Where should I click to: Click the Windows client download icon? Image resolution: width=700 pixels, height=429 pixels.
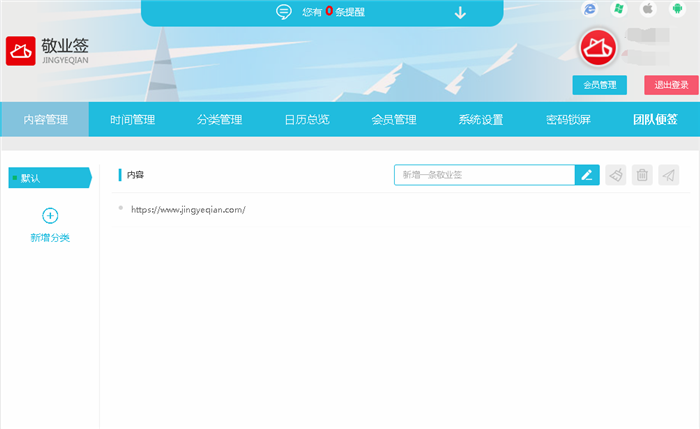click(619, 9)
